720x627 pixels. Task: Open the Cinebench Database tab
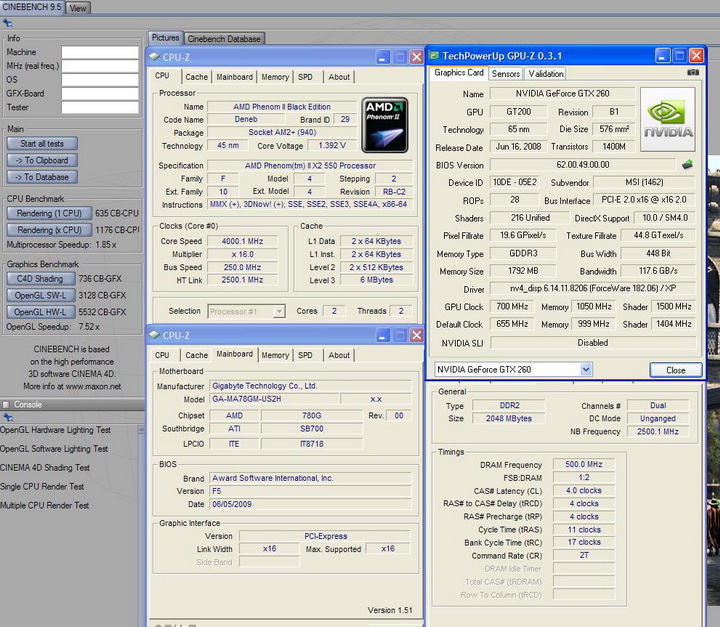[x=224, y=39]
